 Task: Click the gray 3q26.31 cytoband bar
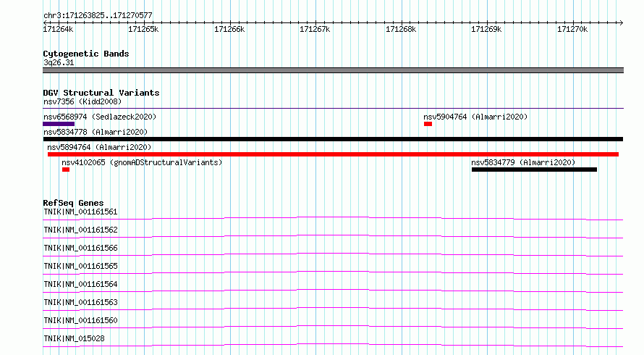click(333, 70)
